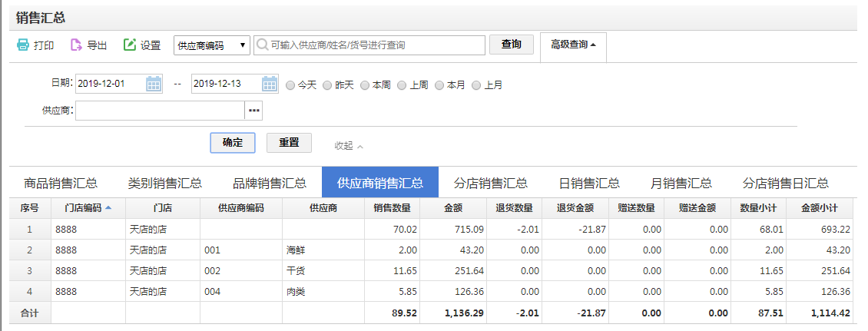Click the 门店 column header
This screenshot has height=331, width=868.
pos(163,208)
